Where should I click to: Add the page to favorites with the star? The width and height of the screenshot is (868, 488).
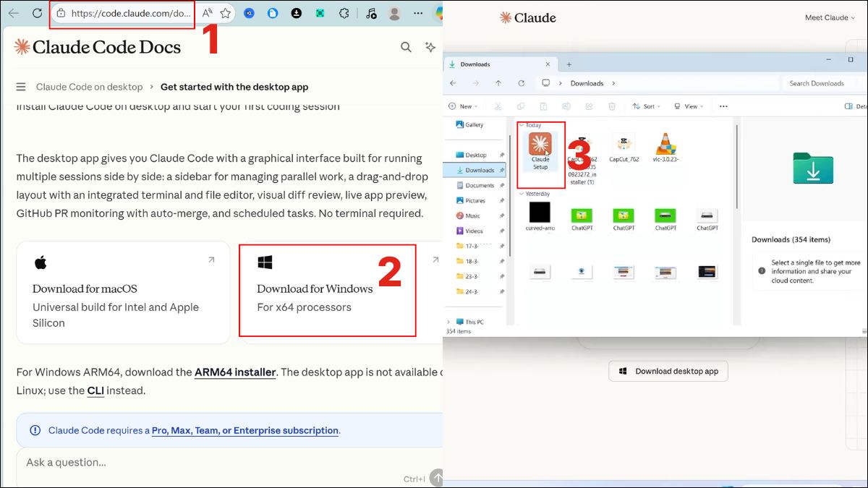tap(226, 13)
